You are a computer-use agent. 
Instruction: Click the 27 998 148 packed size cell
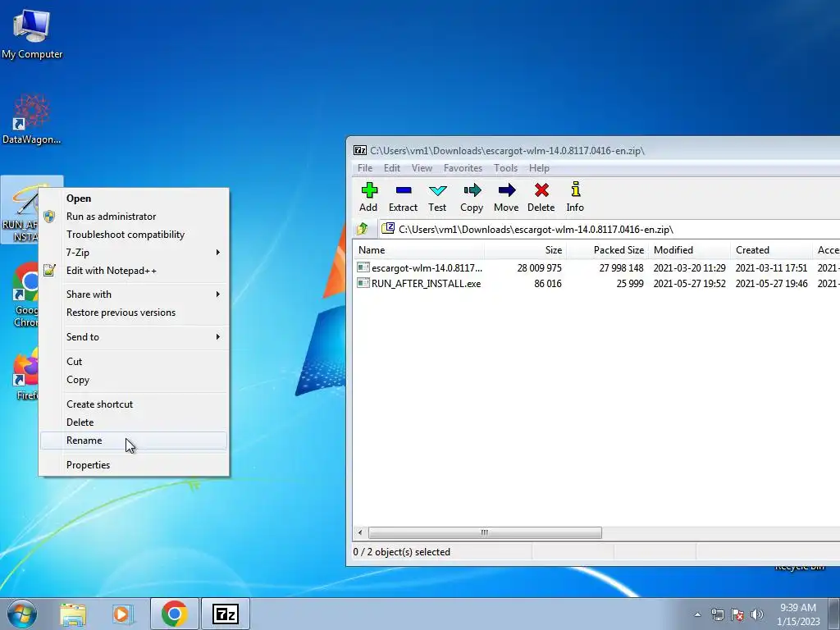click(x=622, y=268)
